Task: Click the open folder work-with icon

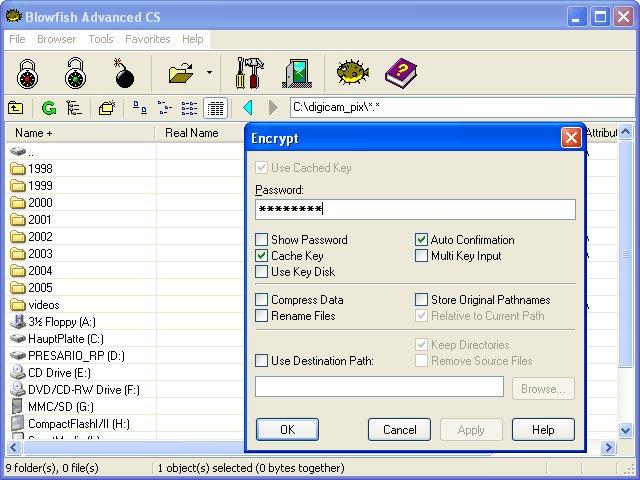Action: 181,73
